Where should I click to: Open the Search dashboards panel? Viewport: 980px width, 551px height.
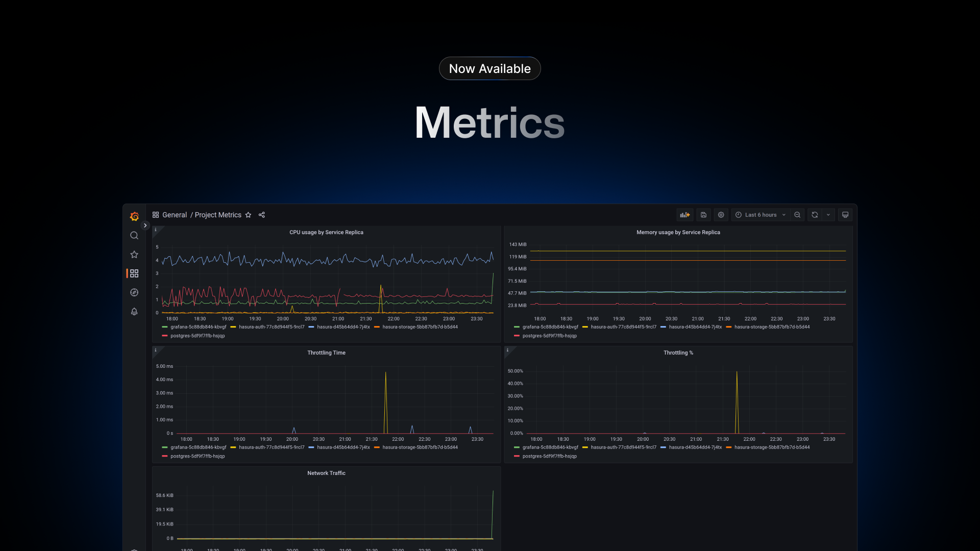pos(134,235)
